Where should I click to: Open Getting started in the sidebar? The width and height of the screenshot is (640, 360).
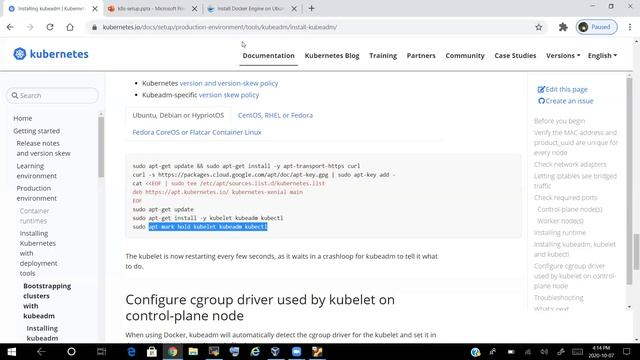pos(36,131)
